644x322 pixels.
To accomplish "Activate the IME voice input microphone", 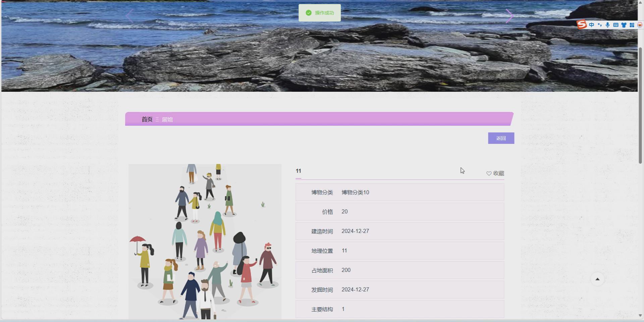I will tap(607, 25).
